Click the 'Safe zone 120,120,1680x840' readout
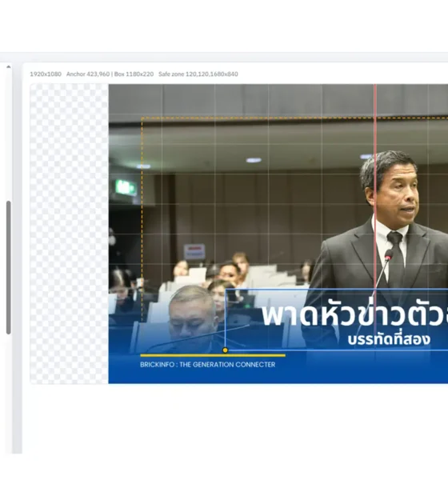 coord(198,74)
